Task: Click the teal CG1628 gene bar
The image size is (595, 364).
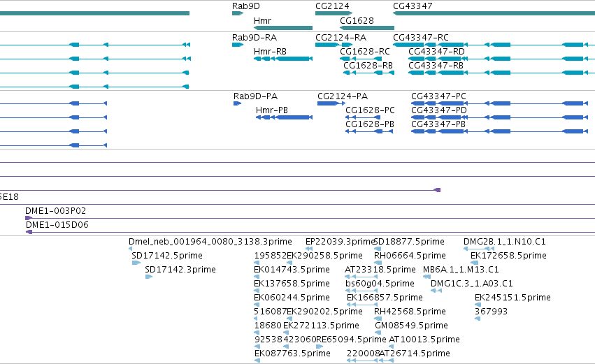Action: 367,28
